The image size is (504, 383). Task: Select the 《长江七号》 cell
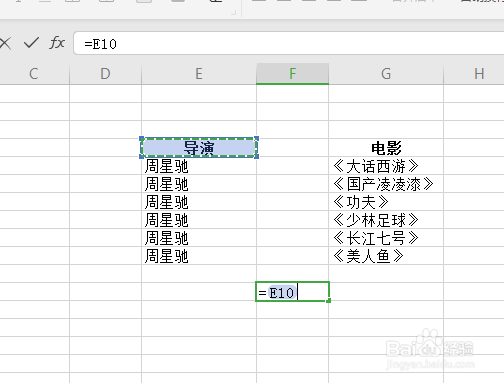coord(386,238)
